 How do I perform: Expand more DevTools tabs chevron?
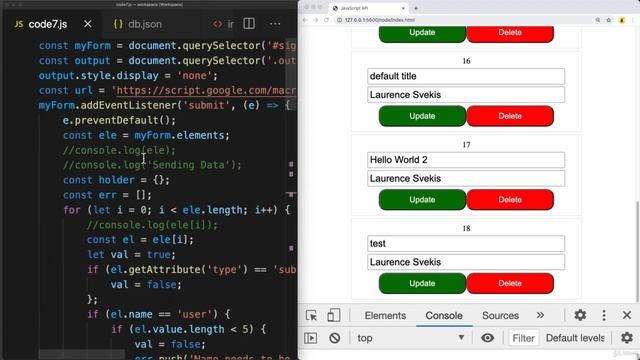(540, 315)
